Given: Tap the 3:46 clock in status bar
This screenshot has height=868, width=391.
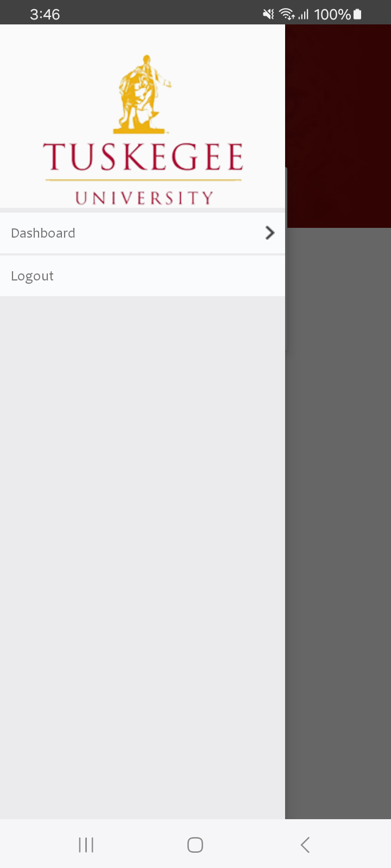Looking at the screenshot, I should point(45,14).
